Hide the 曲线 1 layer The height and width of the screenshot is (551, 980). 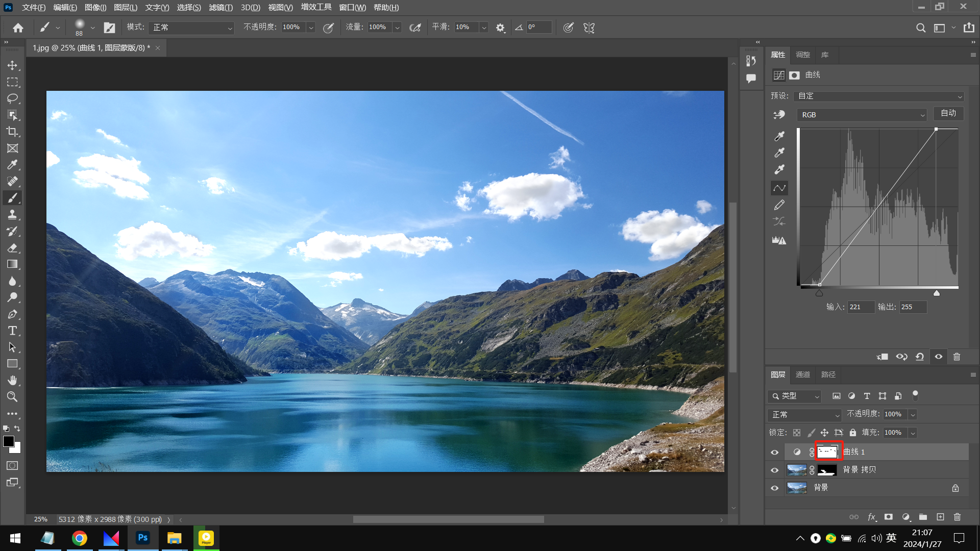[774, 452]
